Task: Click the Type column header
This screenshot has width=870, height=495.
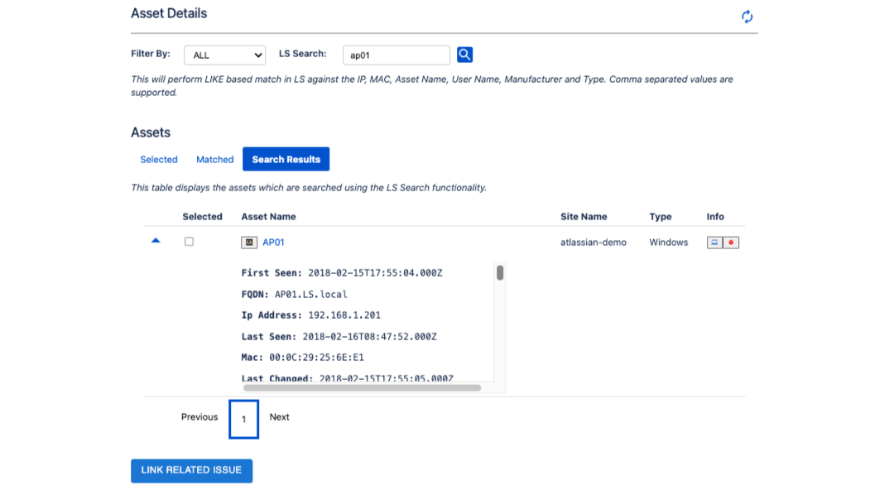Action: coord(660,216)
